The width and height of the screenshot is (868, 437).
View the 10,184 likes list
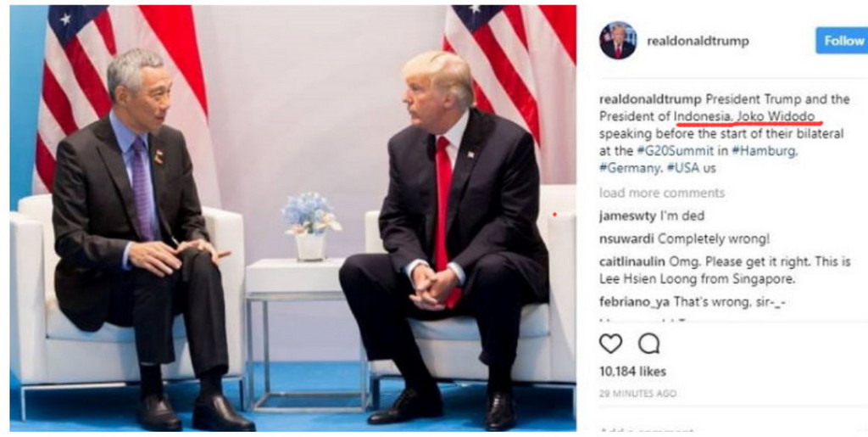coord(632,372)
